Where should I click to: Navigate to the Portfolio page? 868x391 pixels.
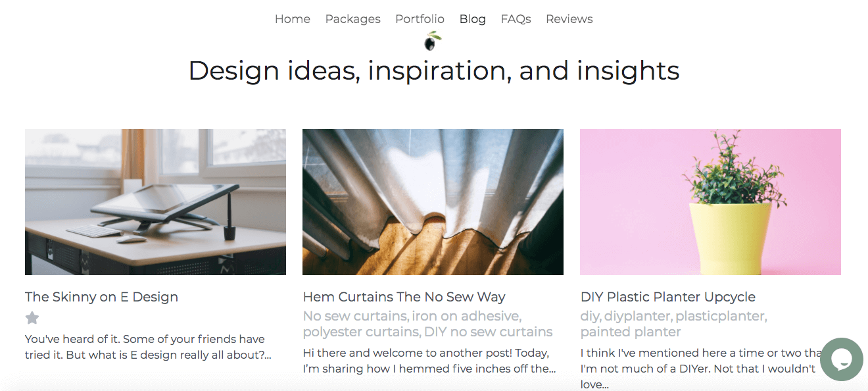coord(420,19)
